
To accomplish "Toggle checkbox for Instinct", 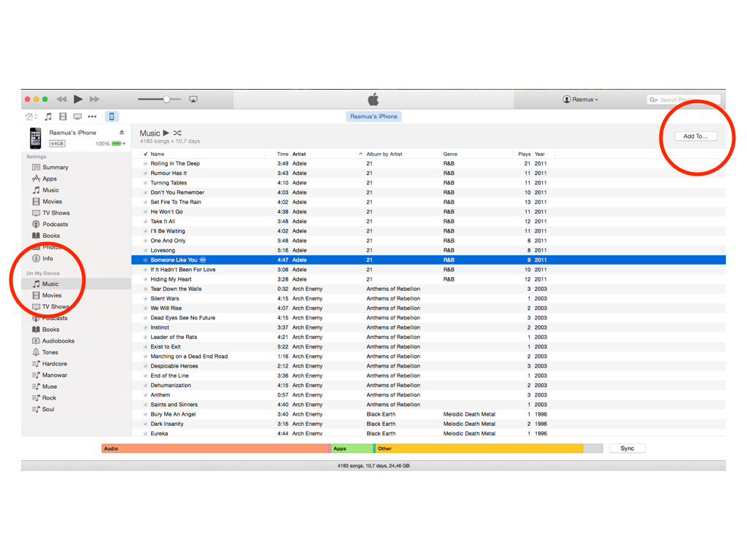I will tap(145, 327).
